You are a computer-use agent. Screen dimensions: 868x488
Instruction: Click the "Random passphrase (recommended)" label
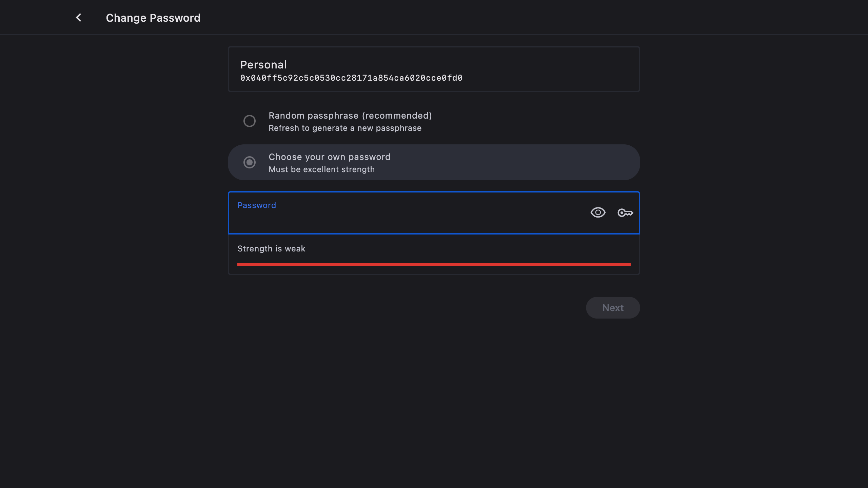coord(350,116)
